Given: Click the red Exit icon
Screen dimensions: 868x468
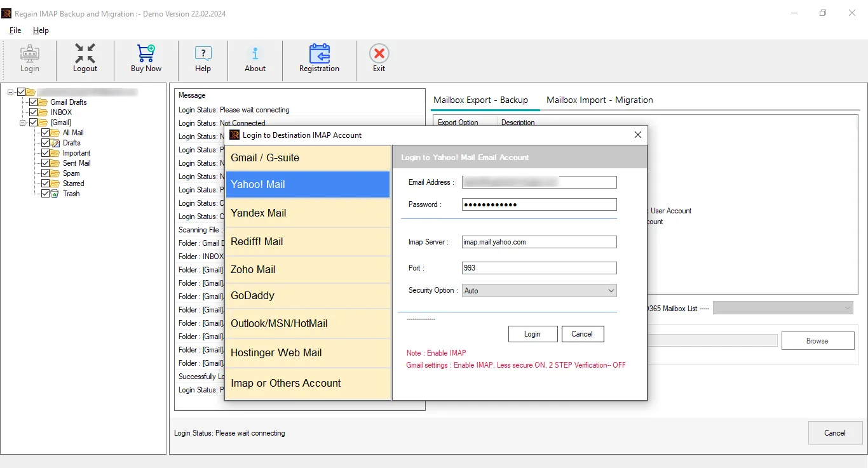Looking at the screenshot, I should point(379,53).
